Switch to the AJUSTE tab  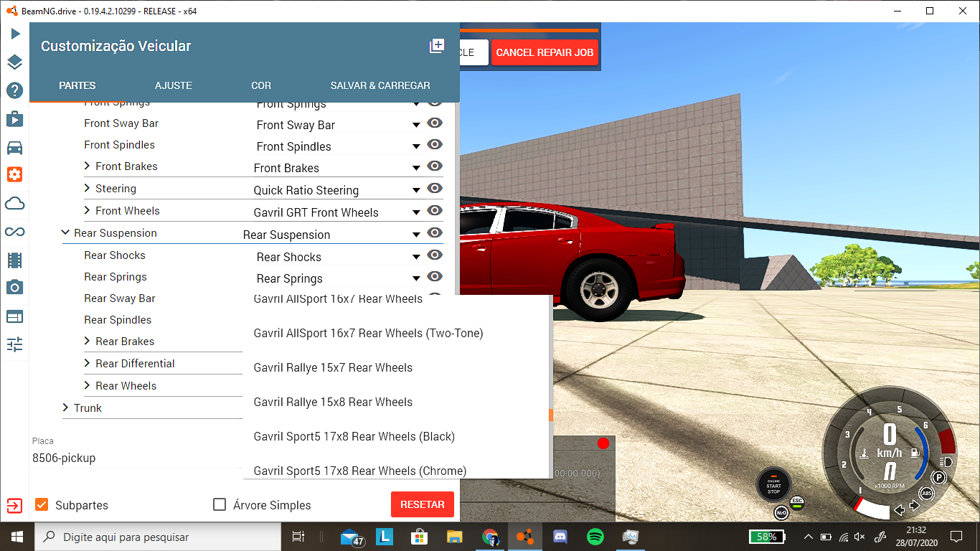pos(174,85)
